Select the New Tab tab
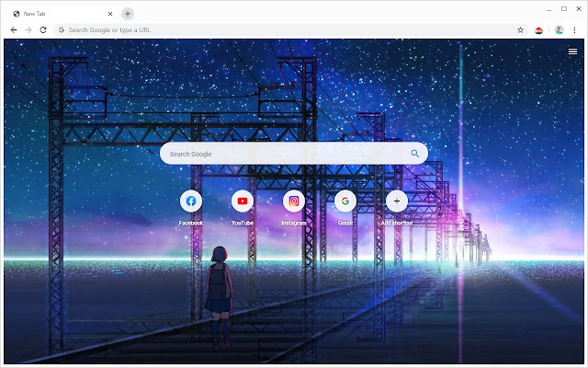 (62, 14)
